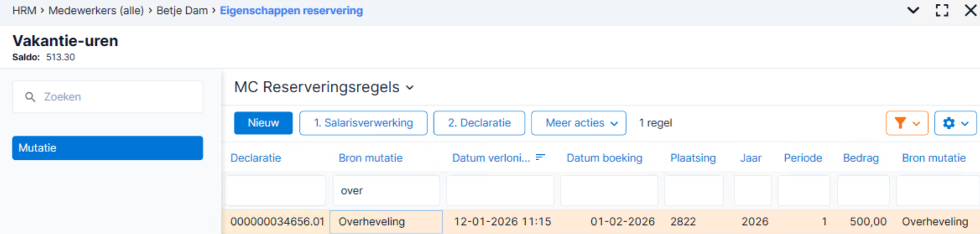
Task: Go to Medewerkers (alle) breadcrumb
Action: click(x=96, y=10)
